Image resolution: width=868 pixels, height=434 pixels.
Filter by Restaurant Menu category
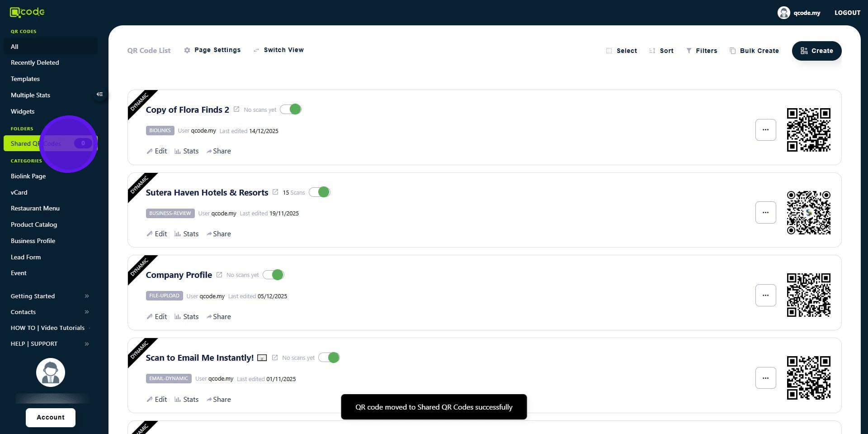tap(35, 208)
